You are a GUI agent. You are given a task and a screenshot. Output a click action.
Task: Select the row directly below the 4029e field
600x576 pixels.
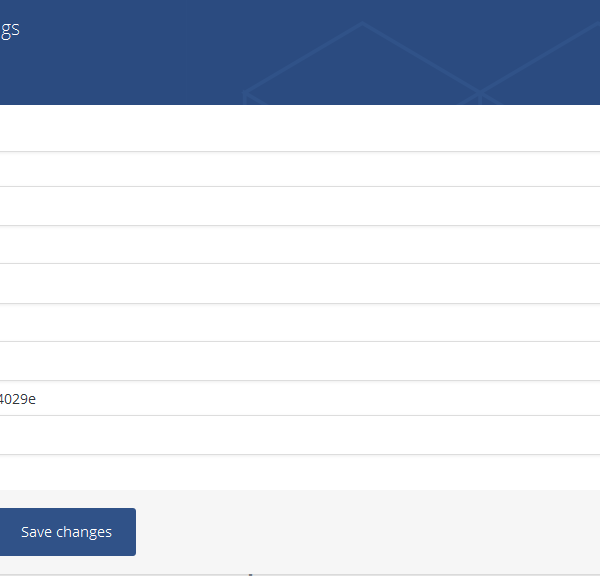coord(300,435)
